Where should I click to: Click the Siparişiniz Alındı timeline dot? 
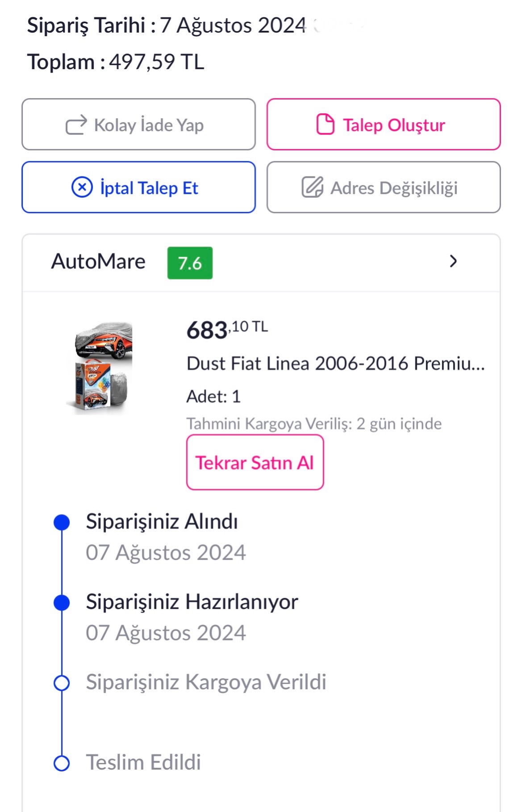(x=62, y=522)
